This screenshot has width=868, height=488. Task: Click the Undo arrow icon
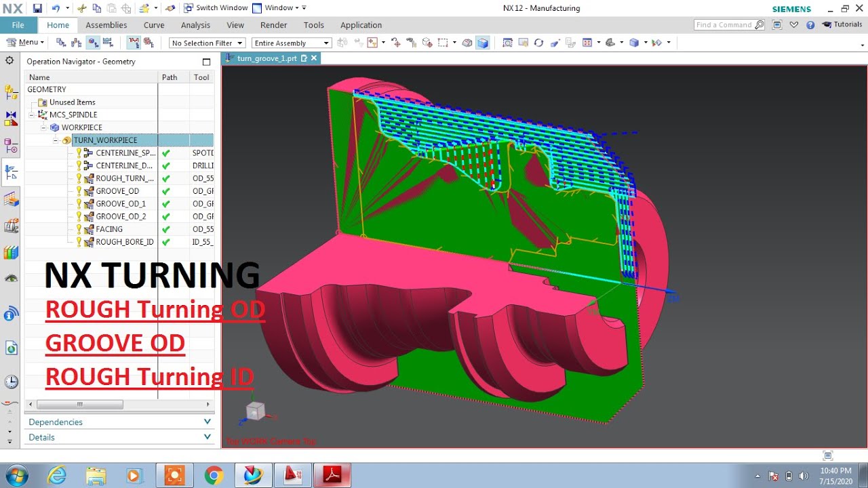[x=55, y=8]
